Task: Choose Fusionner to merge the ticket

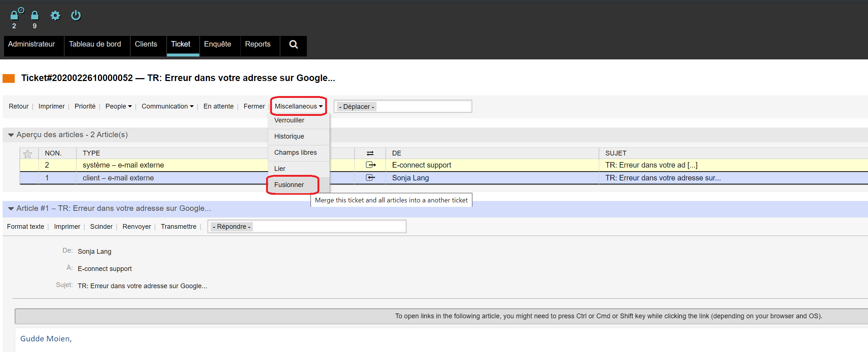Action: point(299,185)
